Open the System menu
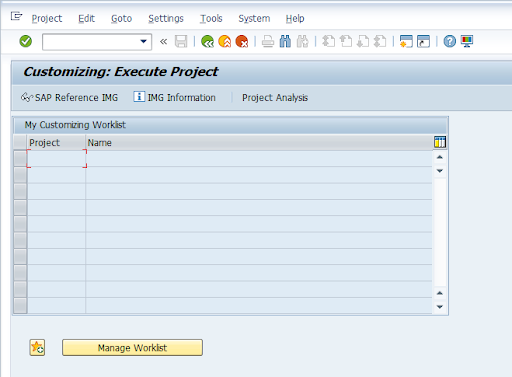This screenshot has height=377, width=512. coord(254,19)
